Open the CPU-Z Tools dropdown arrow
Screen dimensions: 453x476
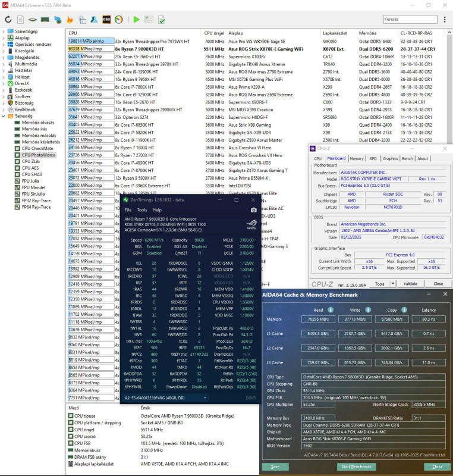click(393, 284)
